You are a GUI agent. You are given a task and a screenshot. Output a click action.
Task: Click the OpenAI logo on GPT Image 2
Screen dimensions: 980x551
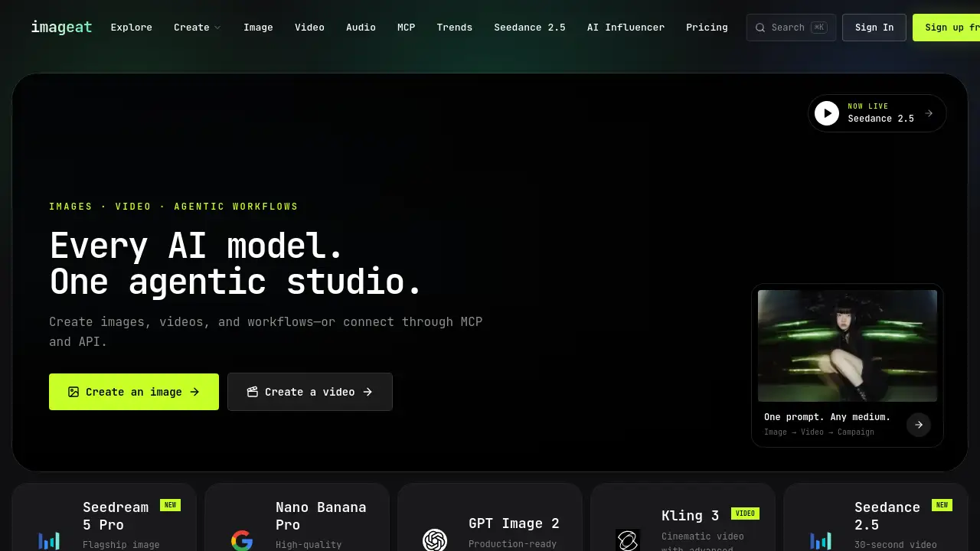pyautogui.click(x=435, y=540)
